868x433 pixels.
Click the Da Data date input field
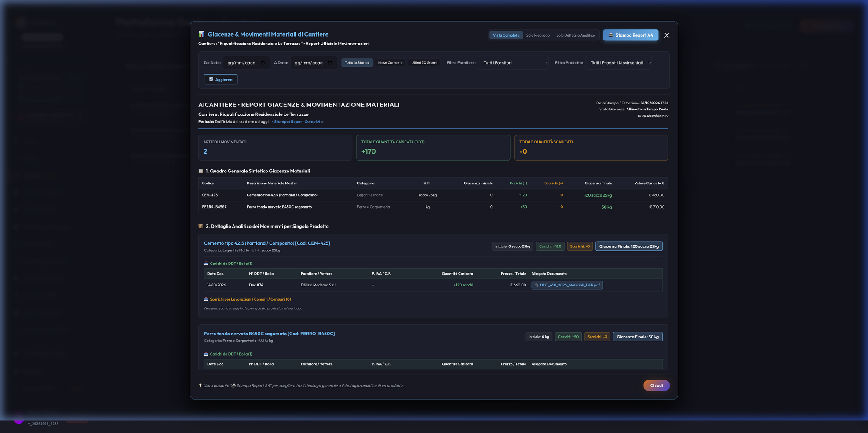[x=246, y=63]
